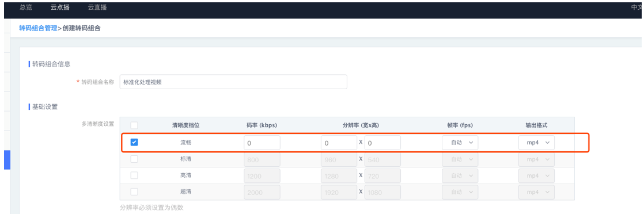Click the 高清 quality label
Viewport: 644px width, 222px height.
(185, 175)
